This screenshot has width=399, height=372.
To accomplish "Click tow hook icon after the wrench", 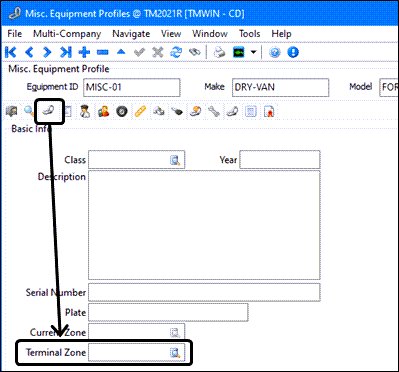I will coord(232,111).
